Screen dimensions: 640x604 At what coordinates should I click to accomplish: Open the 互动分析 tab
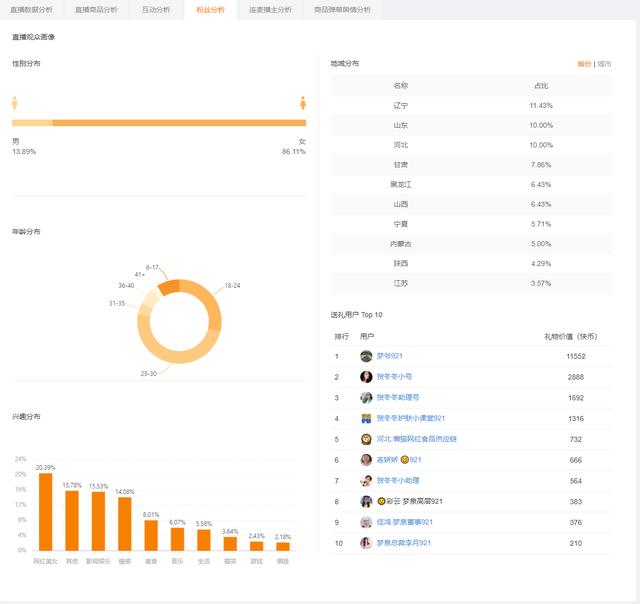pos(156,10)
